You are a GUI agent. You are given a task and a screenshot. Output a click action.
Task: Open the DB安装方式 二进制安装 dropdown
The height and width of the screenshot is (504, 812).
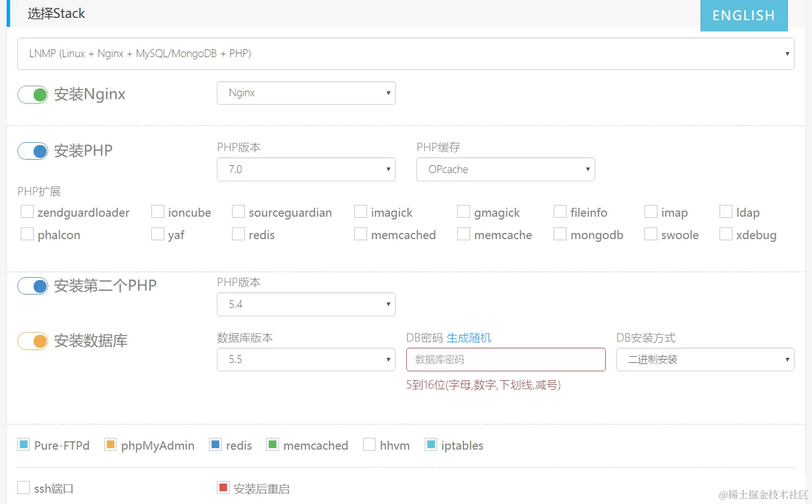(706, 360)
